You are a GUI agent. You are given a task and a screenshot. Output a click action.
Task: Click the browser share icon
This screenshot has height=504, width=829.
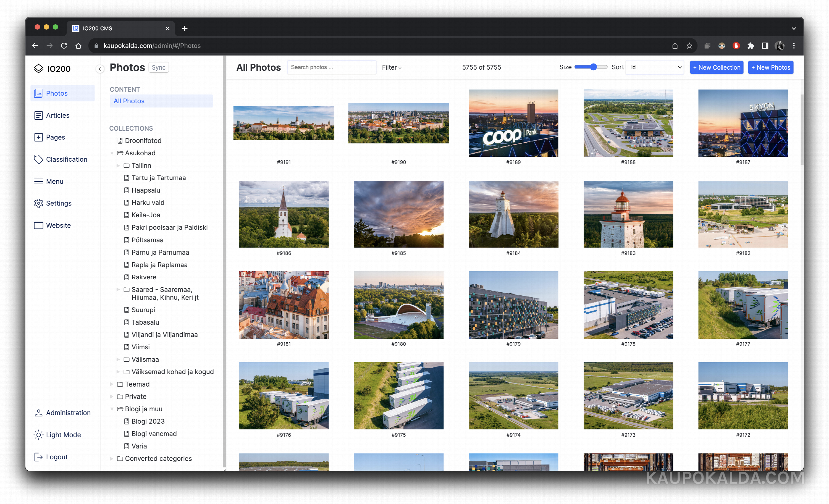(x=675, y=46)
